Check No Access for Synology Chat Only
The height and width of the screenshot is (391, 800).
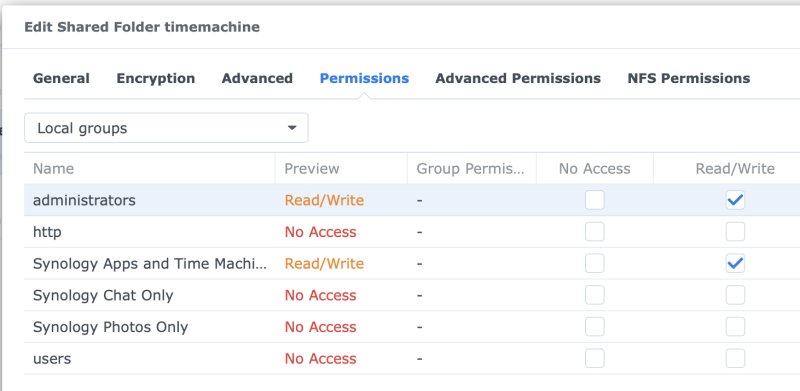coord(594,295)
